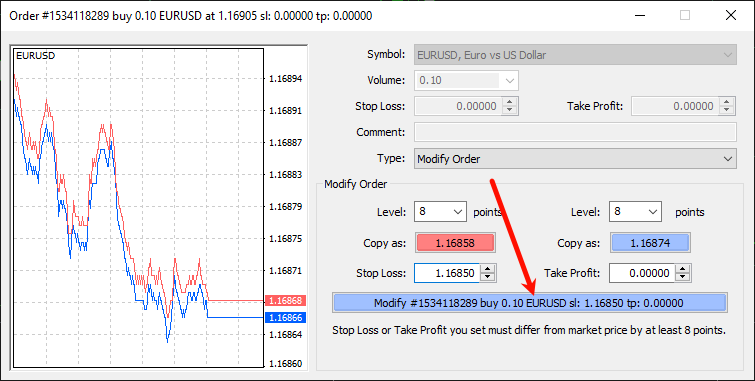
Task: Copy blue price 1.16874 as Take Profit
Action: (650, 243)
